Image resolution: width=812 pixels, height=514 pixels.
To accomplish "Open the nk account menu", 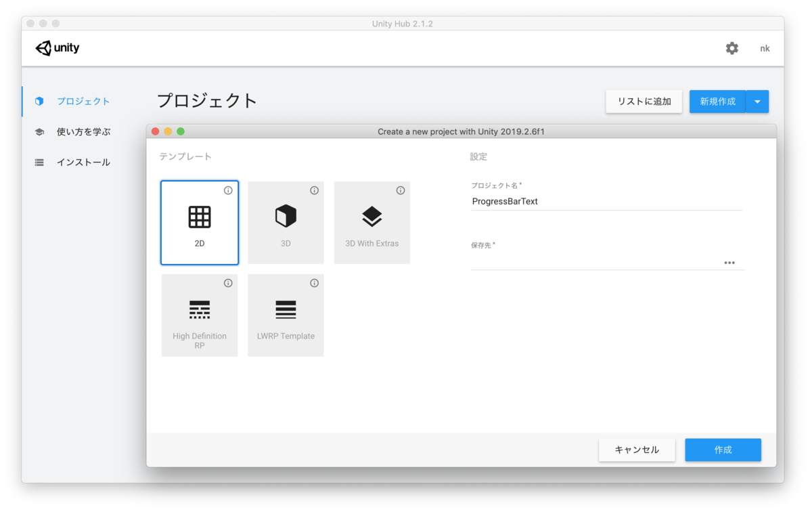I will tap(765, 48).
